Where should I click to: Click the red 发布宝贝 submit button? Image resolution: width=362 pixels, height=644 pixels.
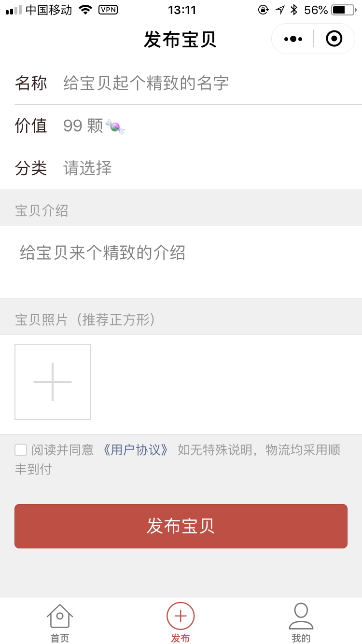tap(181, 526)
